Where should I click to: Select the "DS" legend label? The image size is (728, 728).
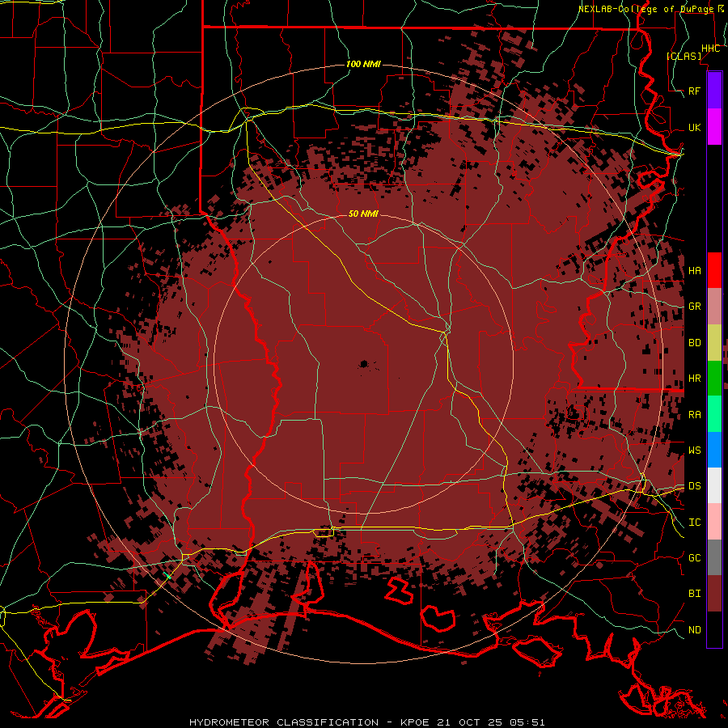[x=694, y=485]
